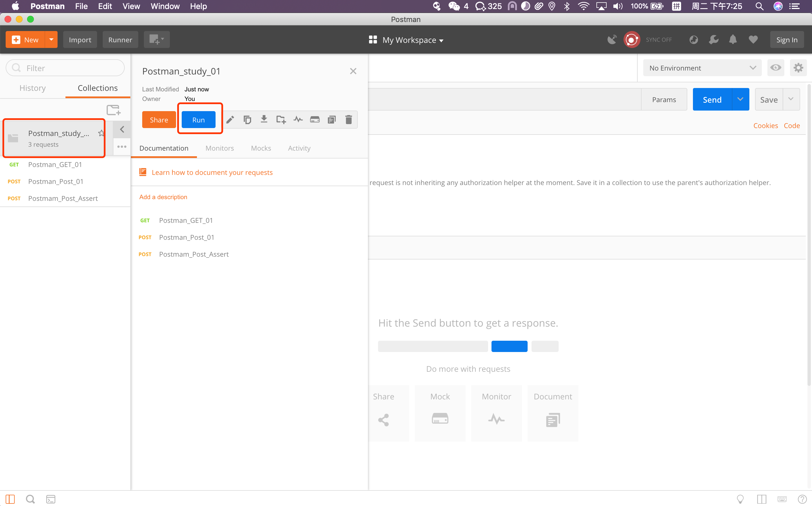
Task: Click the heart icon in header
Action: (x=753, y=40)
